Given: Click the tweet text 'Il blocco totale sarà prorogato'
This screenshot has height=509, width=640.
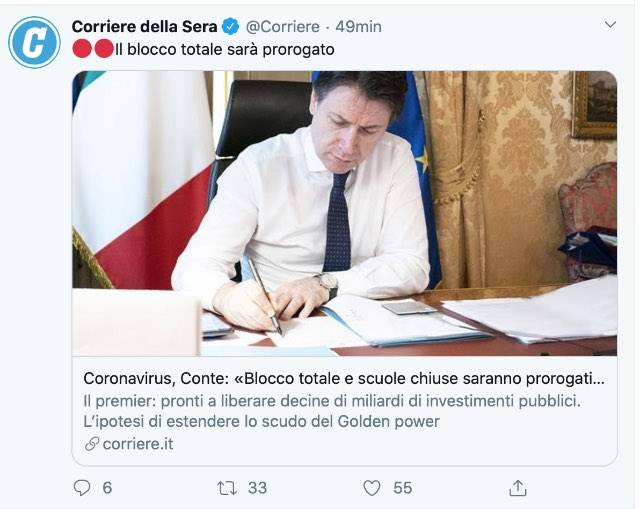Looking at the screenshot, I should tap(225, 50).
